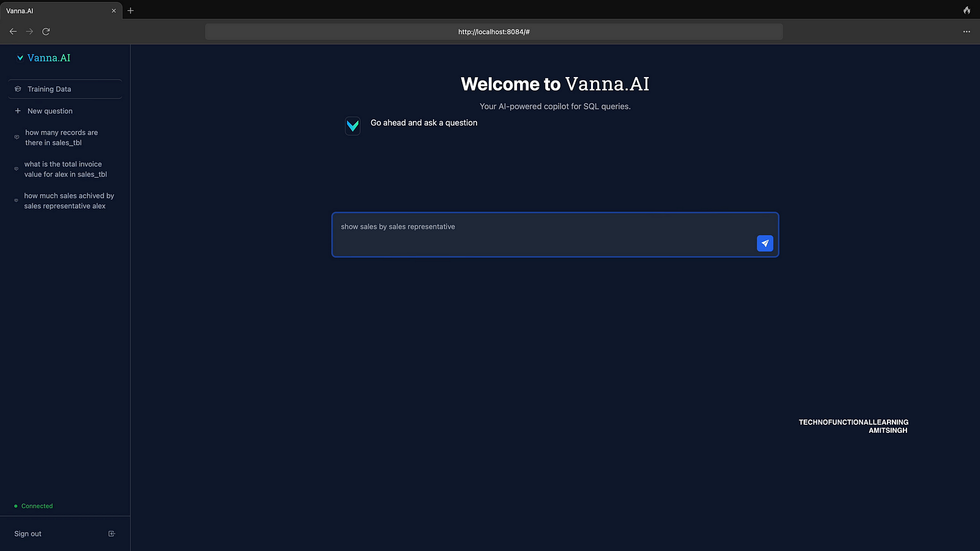This screenshot has height=551, width=980.
Task: Open 'total invoice value for alex' history item
Action: (65, 170)
